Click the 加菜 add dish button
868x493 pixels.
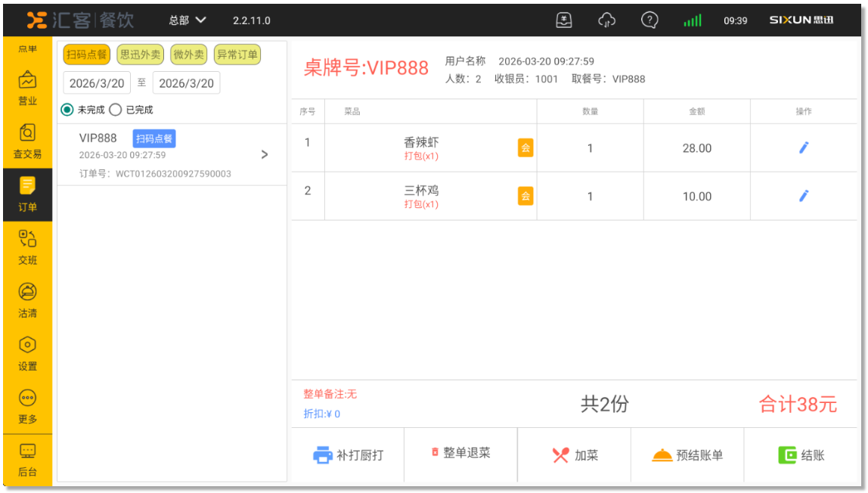pos(575,455)
